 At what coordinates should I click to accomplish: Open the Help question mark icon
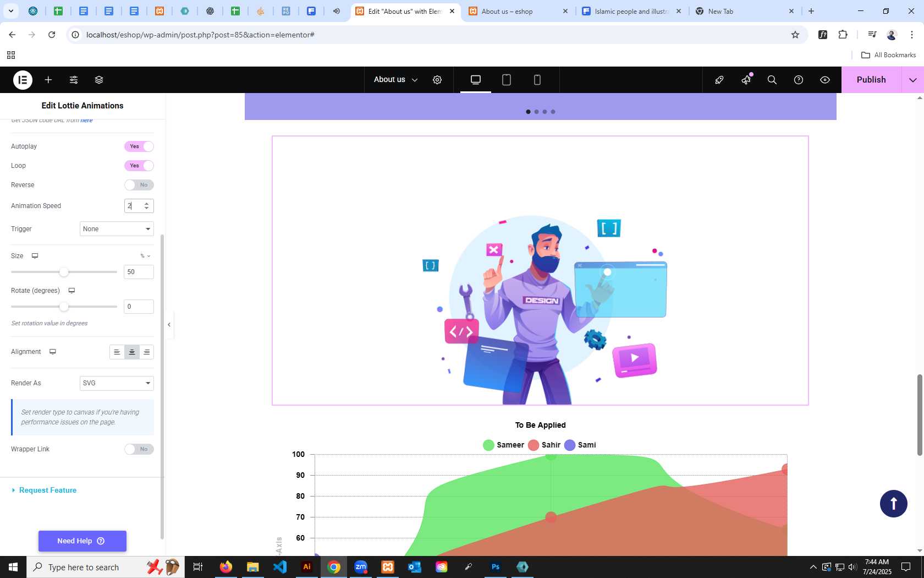click(x=799, y=80)
